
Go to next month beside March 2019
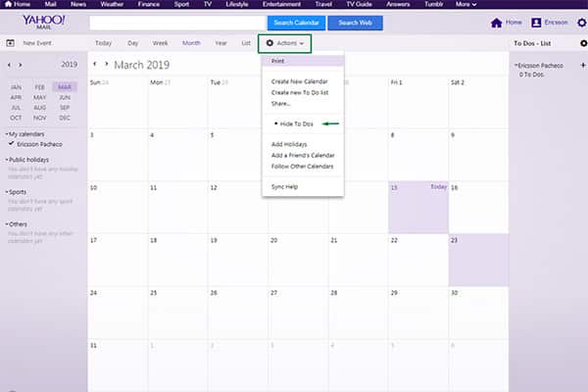tap(107, 64)
